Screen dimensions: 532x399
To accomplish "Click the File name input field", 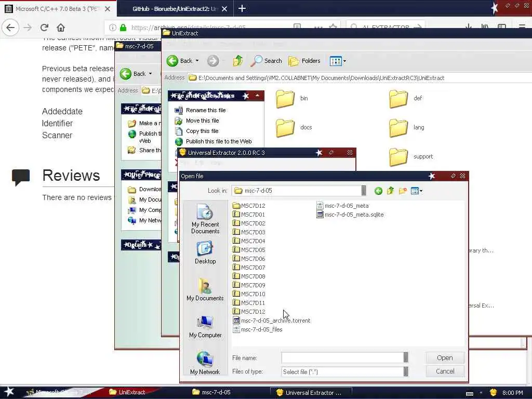I will [x=342, y=357].
